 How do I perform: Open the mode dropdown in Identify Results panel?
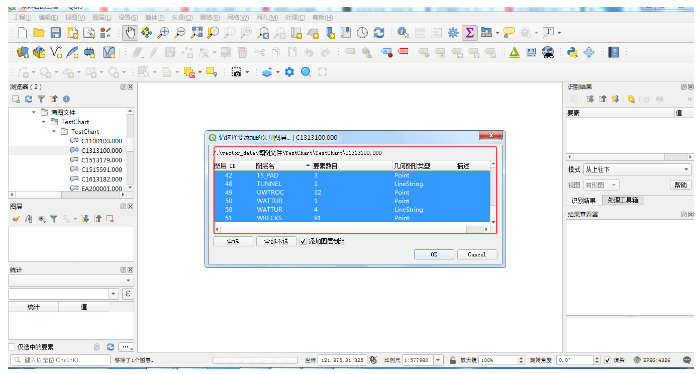pyautogui.click(x=637, y=169)
